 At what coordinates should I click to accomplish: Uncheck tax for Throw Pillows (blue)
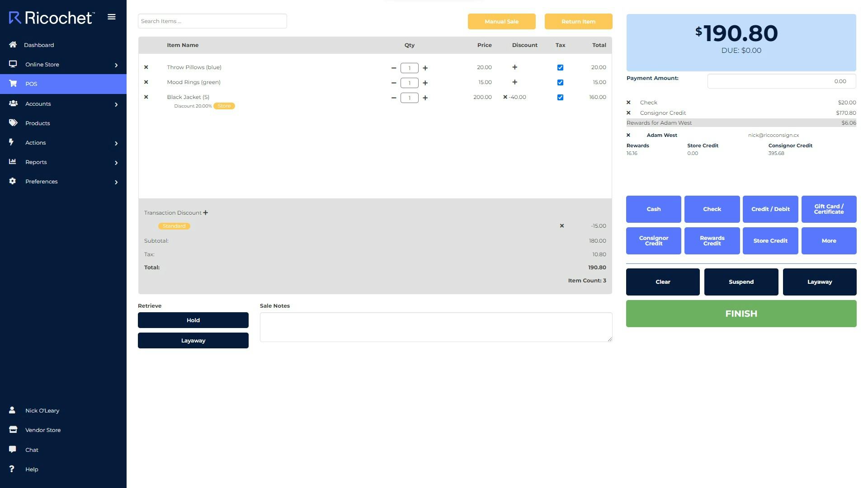point(560,68)
